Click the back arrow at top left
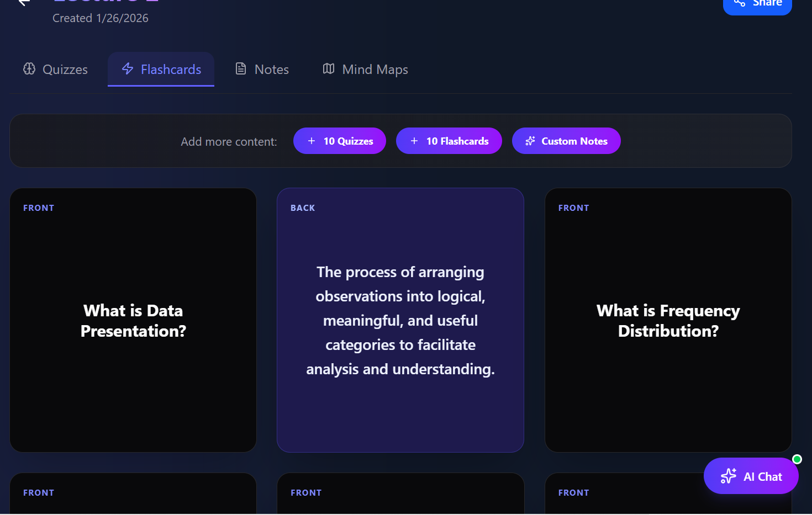The image size is (812, 515). 23,3
